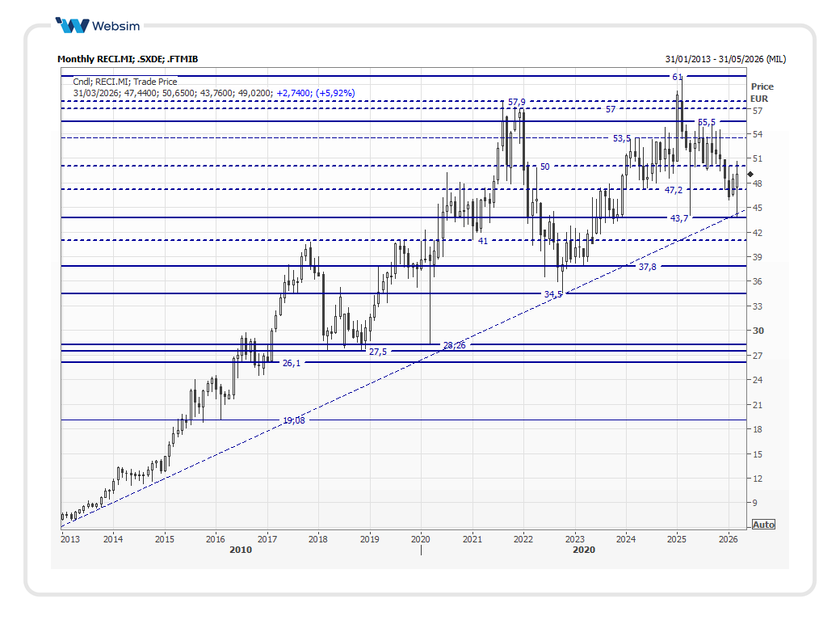Click the date range label at top right
Image resolution: width=840 pixels, height=620 pixels.
(724, 59)
